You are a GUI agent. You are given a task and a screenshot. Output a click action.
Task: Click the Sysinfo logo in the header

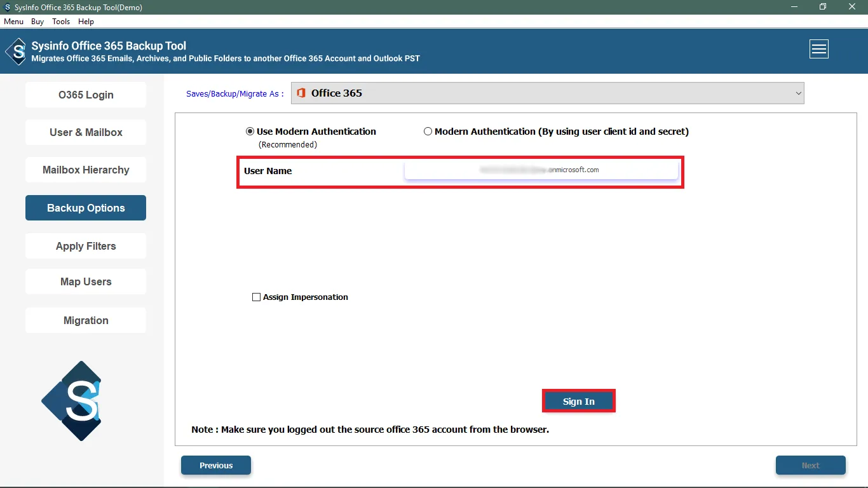[x=16, y=51]
